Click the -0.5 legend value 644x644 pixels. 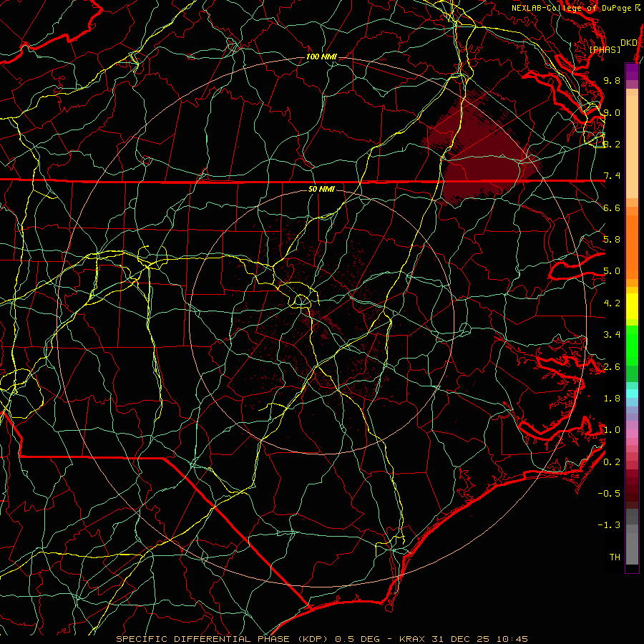[609, 494]
